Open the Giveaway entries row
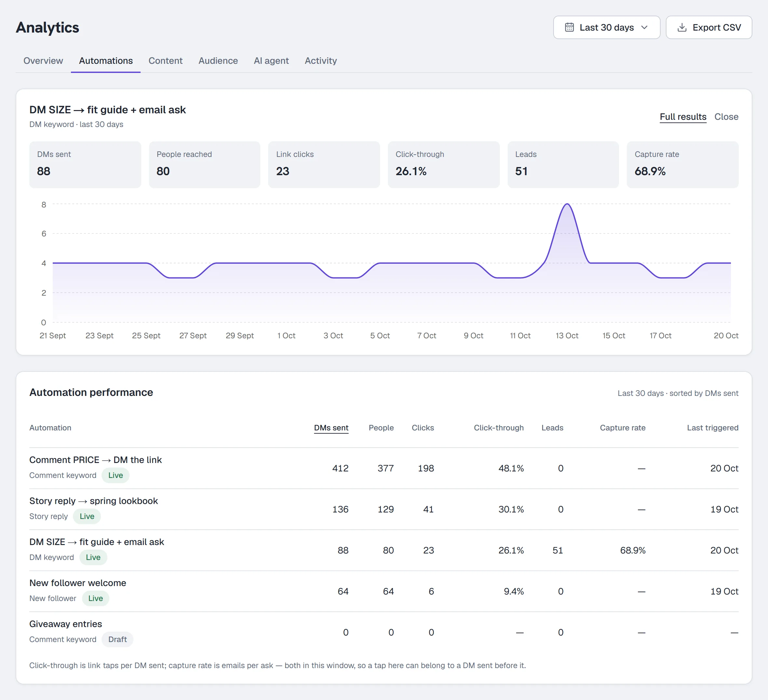Viewport: 768px width, 700px height. [384, 632]
